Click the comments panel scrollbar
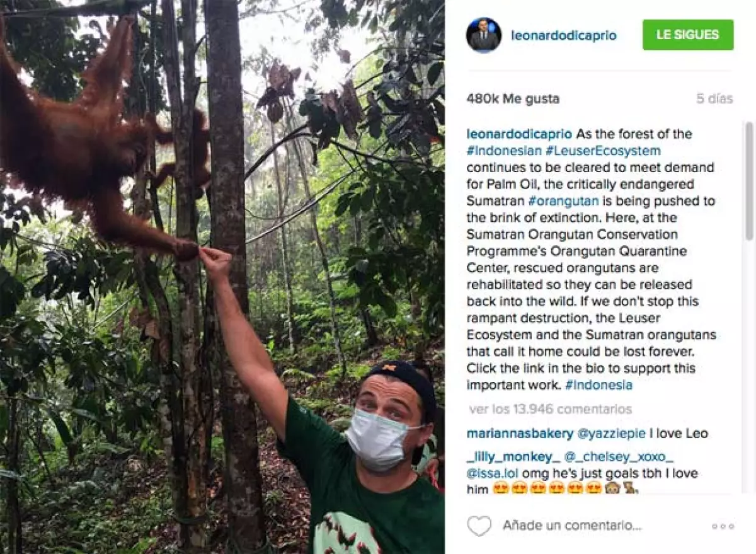This screenshot has width=756, height=554. click(x=749, y=183)
